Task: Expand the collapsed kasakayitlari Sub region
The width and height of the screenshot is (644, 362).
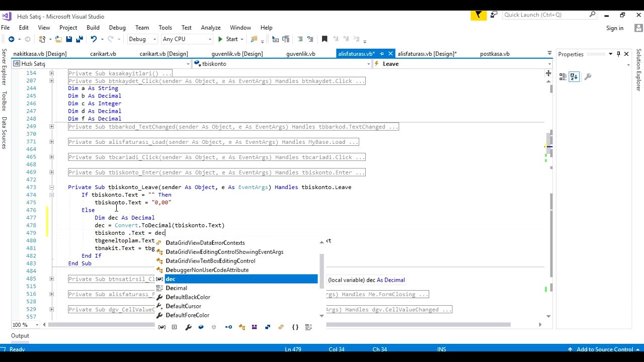Action: point(51,73)
